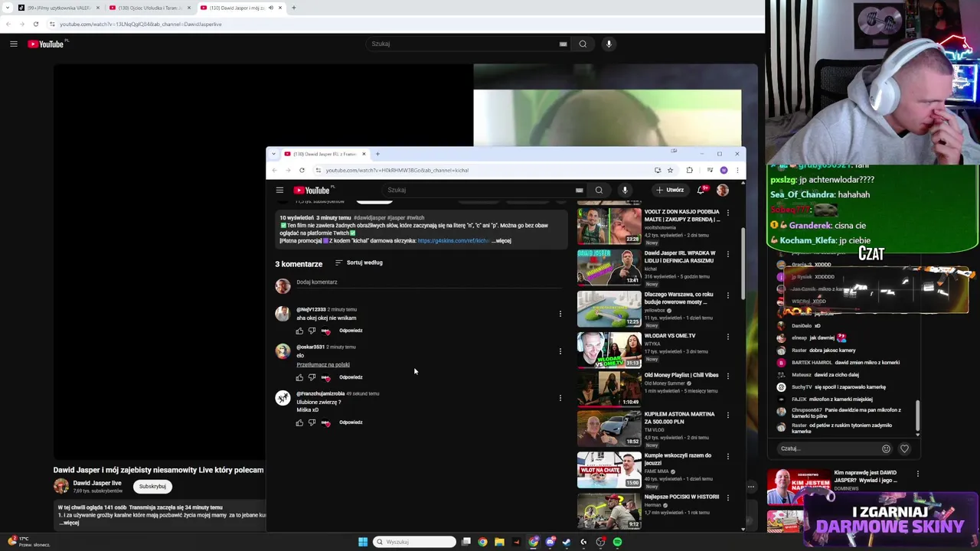Like comment by @oskar3531
This screenshot has height=551, width=980.
(x=299, y=377)
